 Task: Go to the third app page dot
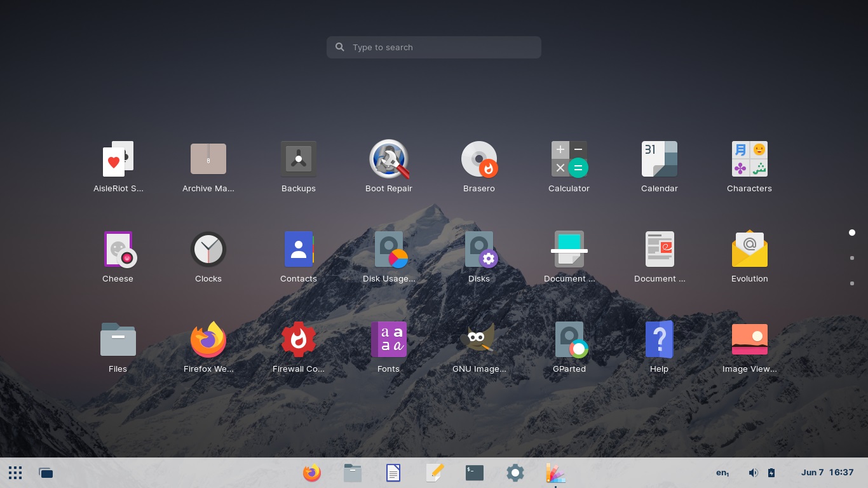[x=852, y=283]
